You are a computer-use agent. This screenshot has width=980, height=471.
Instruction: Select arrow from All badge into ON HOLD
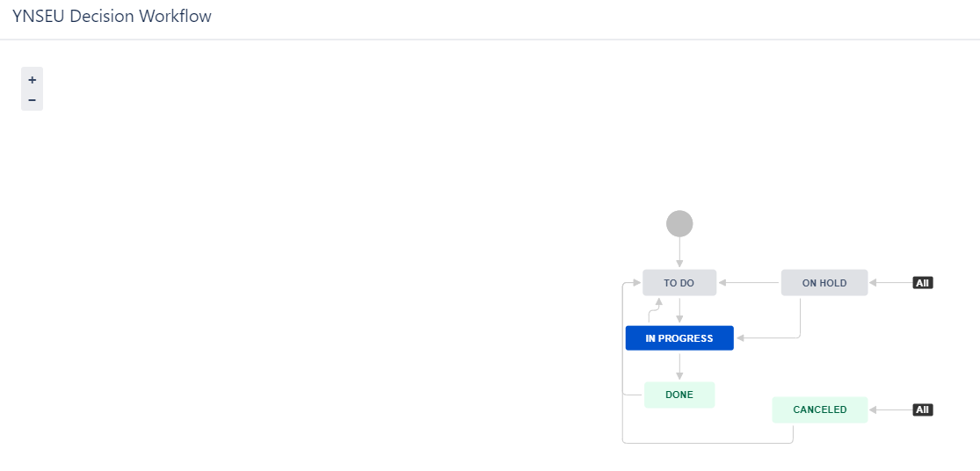click(x=890, y=283)
